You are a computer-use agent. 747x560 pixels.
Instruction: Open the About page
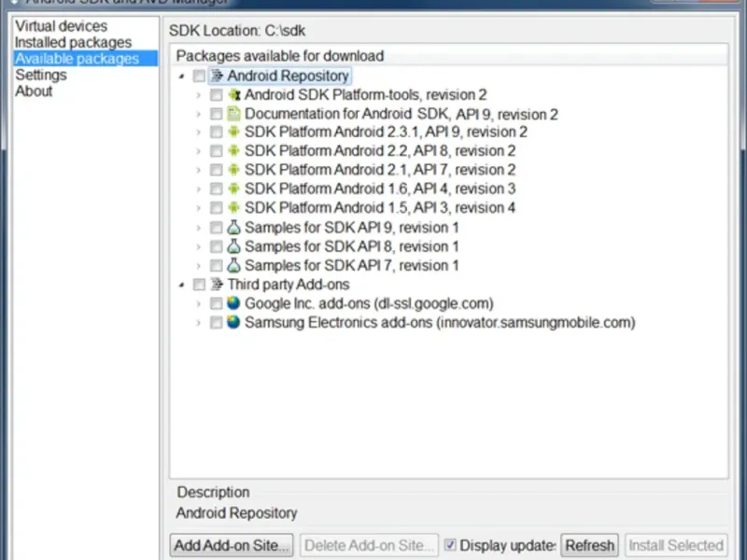click(x=34, y=91)
